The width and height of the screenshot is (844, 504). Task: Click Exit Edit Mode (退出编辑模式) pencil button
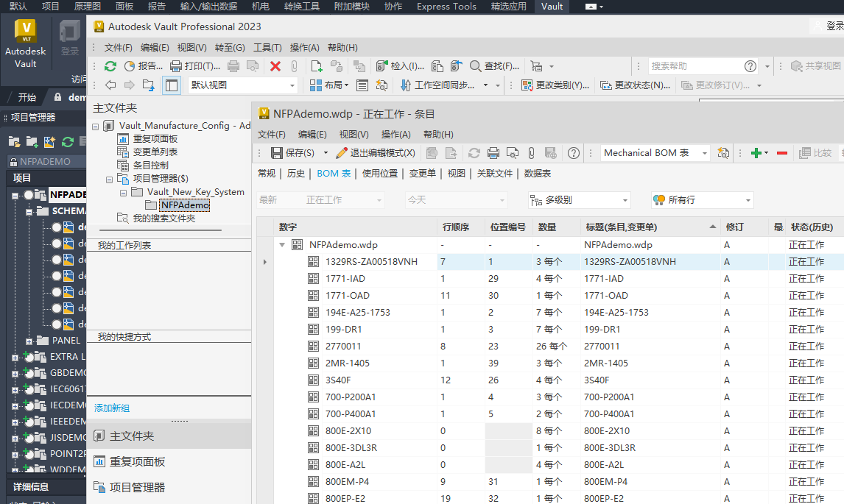coord(375,153)
